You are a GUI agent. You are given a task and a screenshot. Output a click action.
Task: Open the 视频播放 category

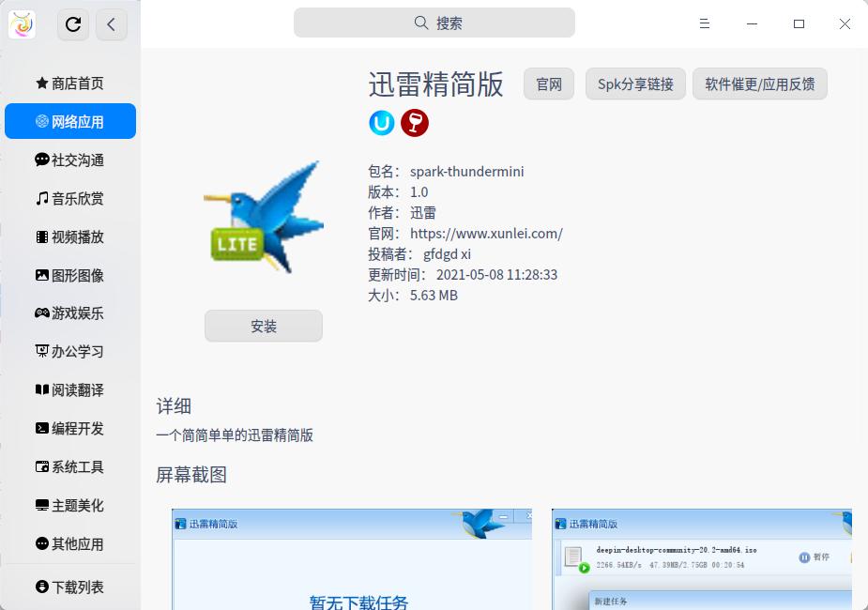[x=70, y=236]
